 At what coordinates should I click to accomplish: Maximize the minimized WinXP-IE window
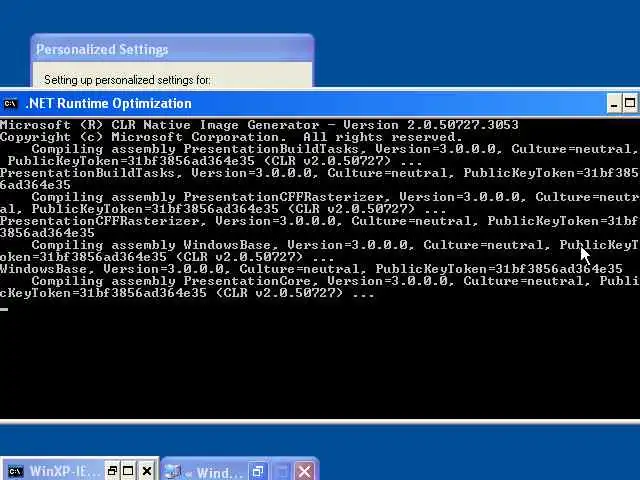coord(128,471)
